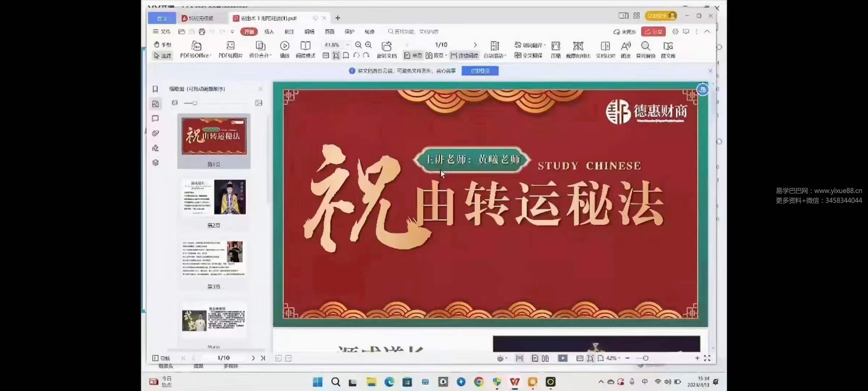This screenshot has height=391, width=868.
Task: Enter 阅读模式 reading mode
Action: point(305,50)
